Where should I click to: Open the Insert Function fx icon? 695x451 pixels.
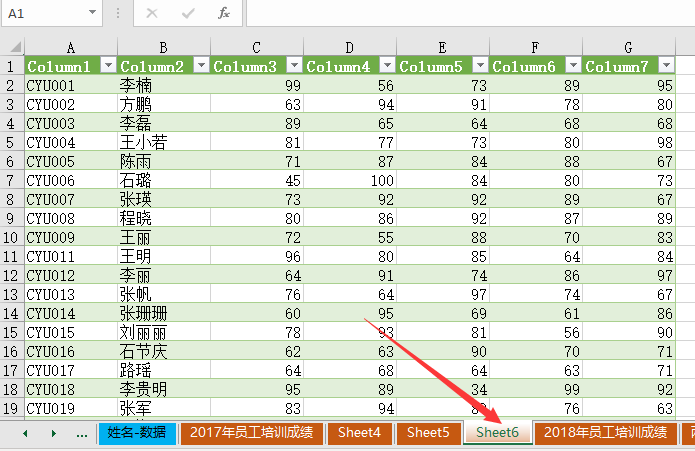pyautogui.click(x=224, y=13)
